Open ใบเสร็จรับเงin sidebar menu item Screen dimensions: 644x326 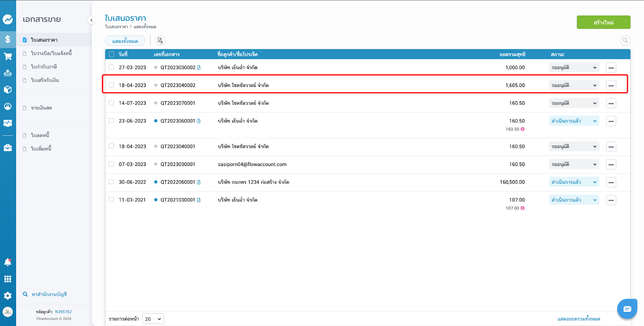tap(45, 80)
